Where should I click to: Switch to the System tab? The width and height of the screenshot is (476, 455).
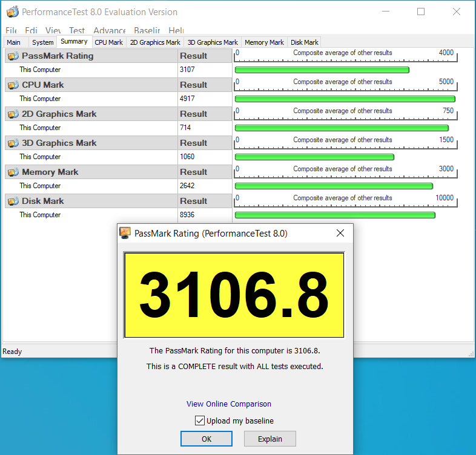(x=43, y=42)
